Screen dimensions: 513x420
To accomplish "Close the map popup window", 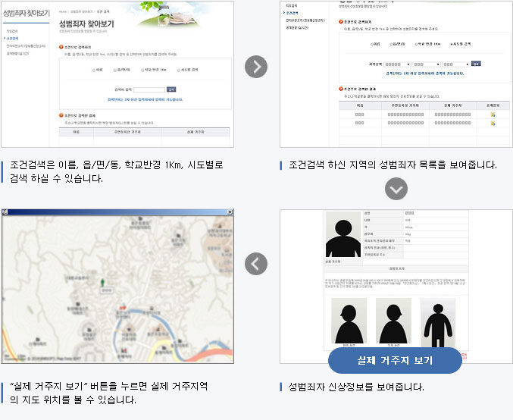I will 230,212.
